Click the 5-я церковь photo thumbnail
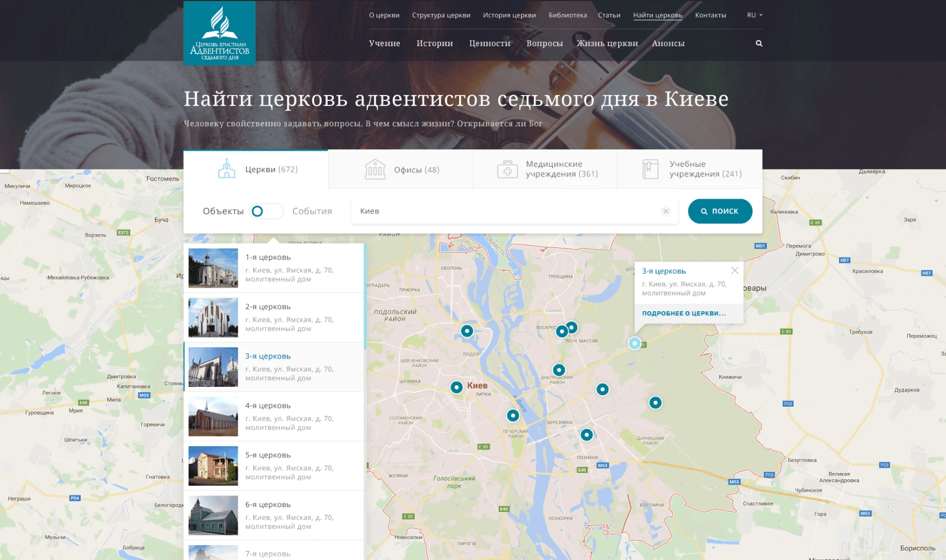 point(213,466)
